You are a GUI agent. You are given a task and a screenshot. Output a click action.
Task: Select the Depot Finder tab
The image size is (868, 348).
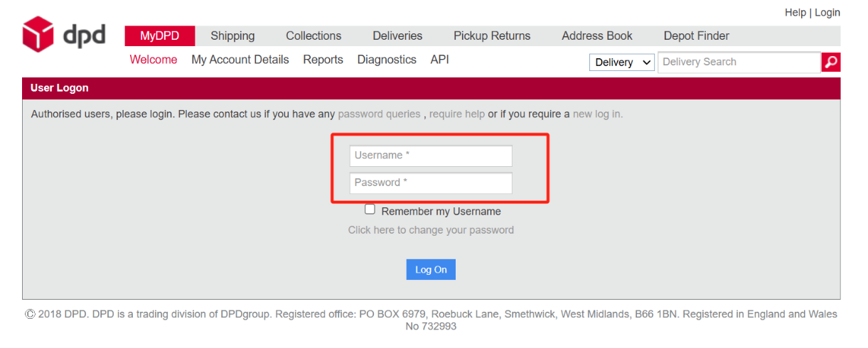(696, 36)
